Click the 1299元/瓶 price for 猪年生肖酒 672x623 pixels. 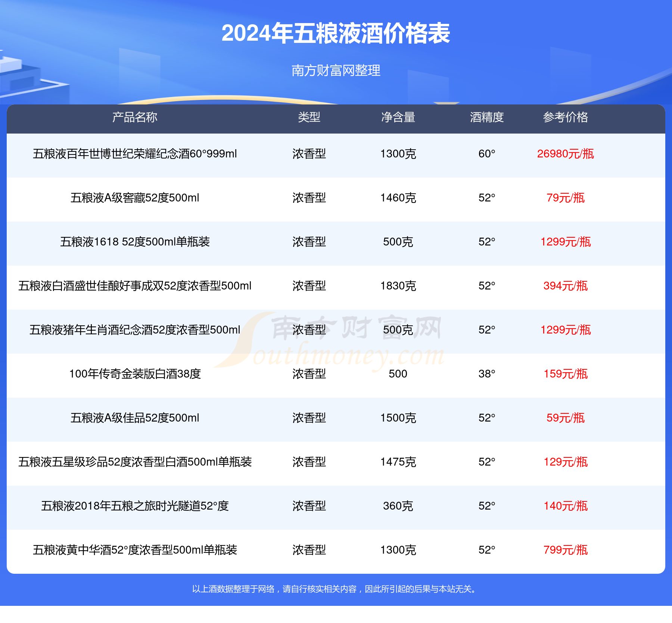pyautogui.click(x=566, y=330)
